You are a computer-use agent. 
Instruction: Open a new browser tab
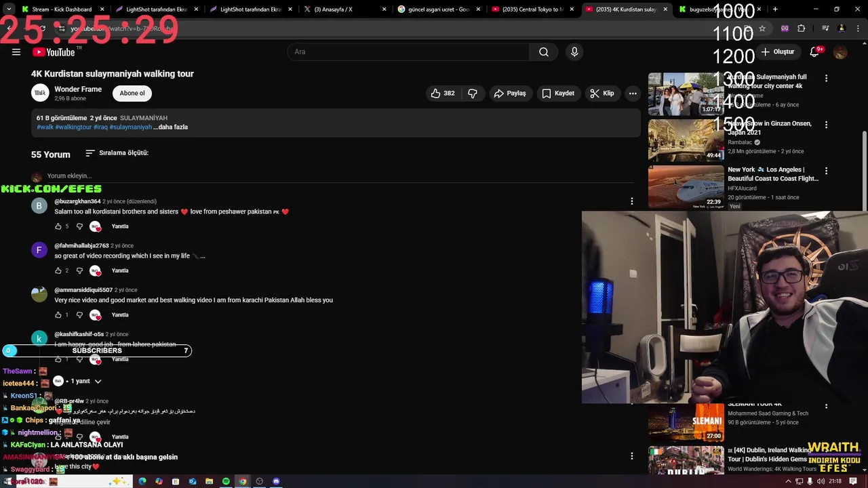pyautogui.click(x=775, y=9)
